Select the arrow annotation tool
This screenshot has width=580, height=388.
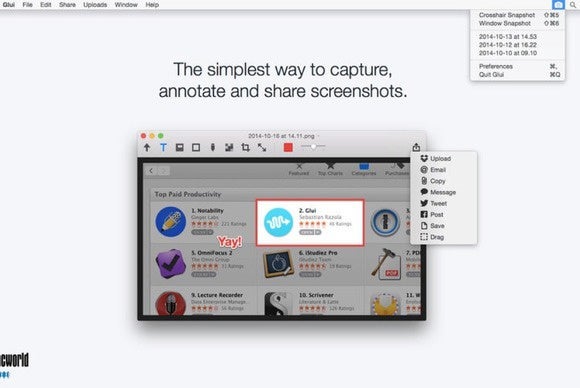tap(147, 147)
